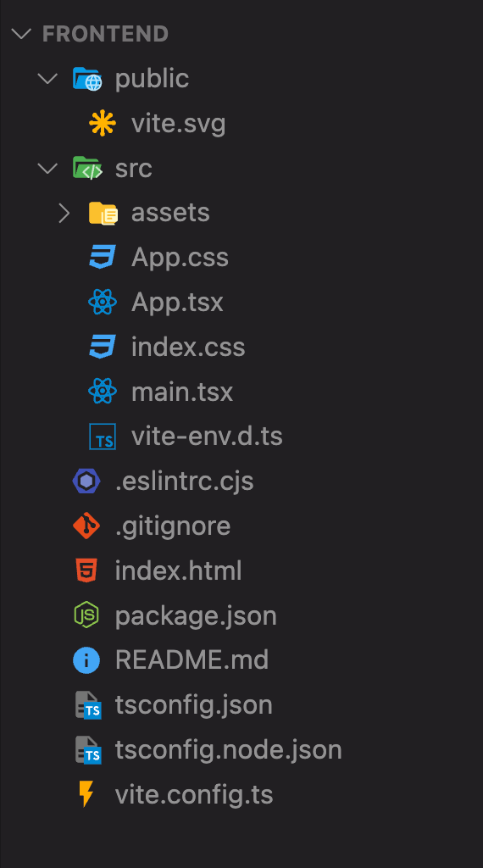Select the src folder label
The width and height of the screenshot is (483, 868).
point(133,169)
